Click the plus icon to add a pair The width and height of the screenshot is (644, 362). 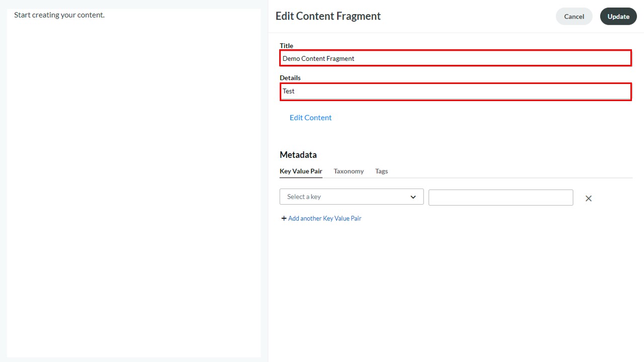pos(284,218)
